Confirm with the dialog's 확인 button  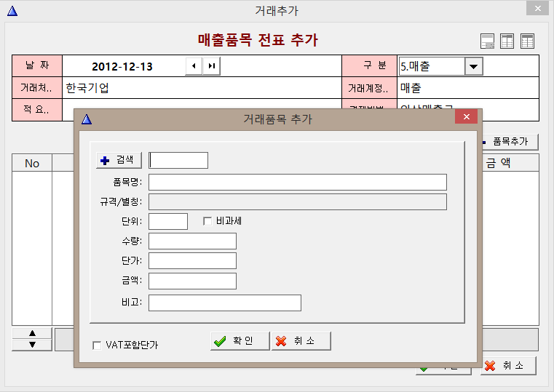240,341
